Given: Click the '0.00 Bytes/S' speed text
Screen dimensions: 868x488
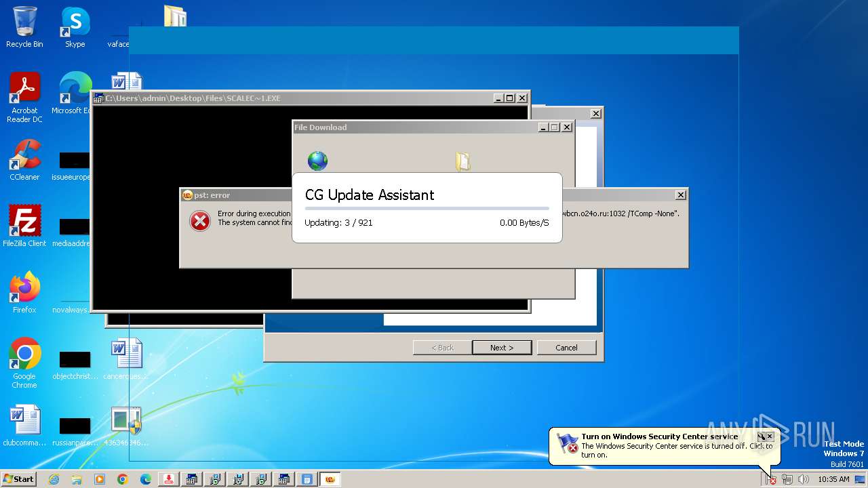Looking at the screenshot, I should click(x=524, y=222).
